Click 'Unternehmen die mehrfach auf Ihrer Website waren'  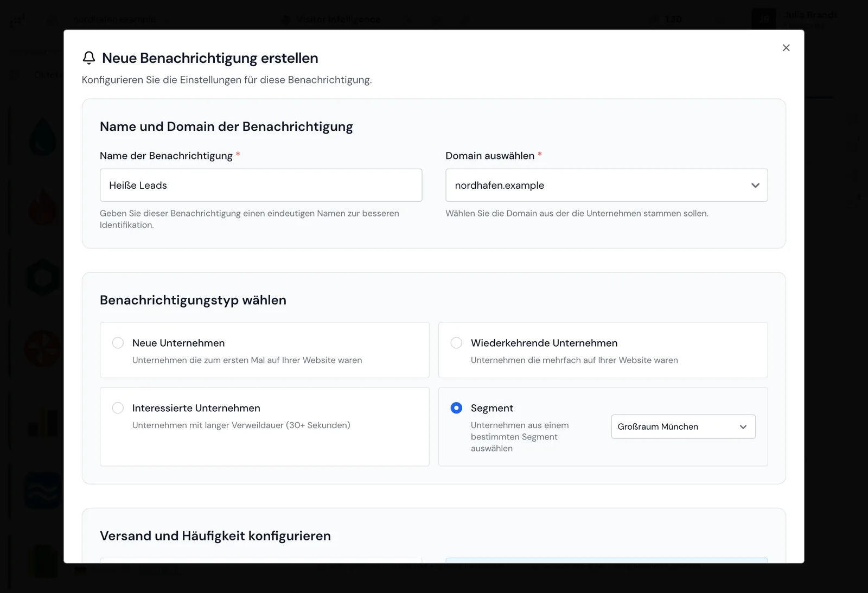(x=575, y=360)
